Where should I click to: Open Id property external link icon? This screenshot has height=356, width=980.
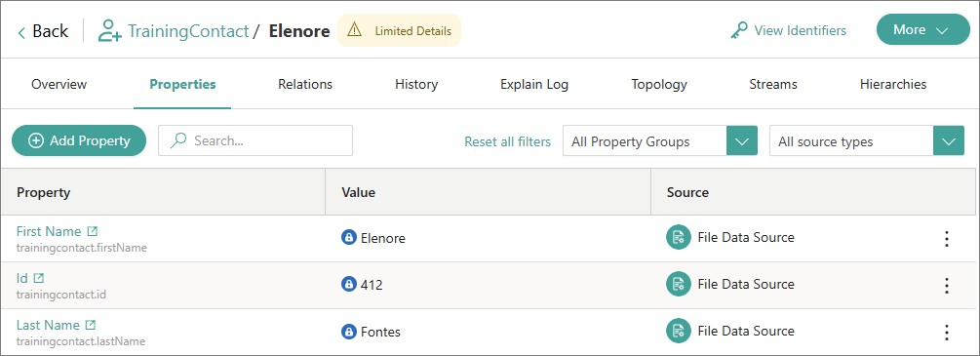tap(39, 278)
